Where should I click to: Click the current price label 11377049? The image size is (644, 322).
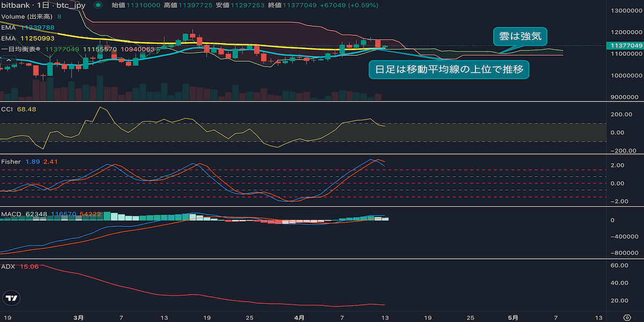[x=625, y=46]
